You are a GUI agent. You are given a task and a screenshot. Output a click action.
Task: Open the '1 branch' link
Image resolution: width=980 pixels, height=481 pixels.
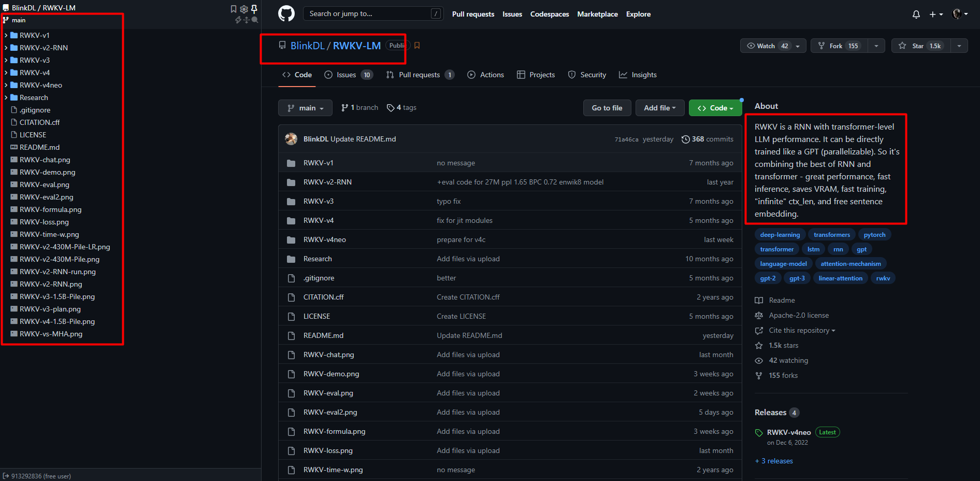[359, 107]
